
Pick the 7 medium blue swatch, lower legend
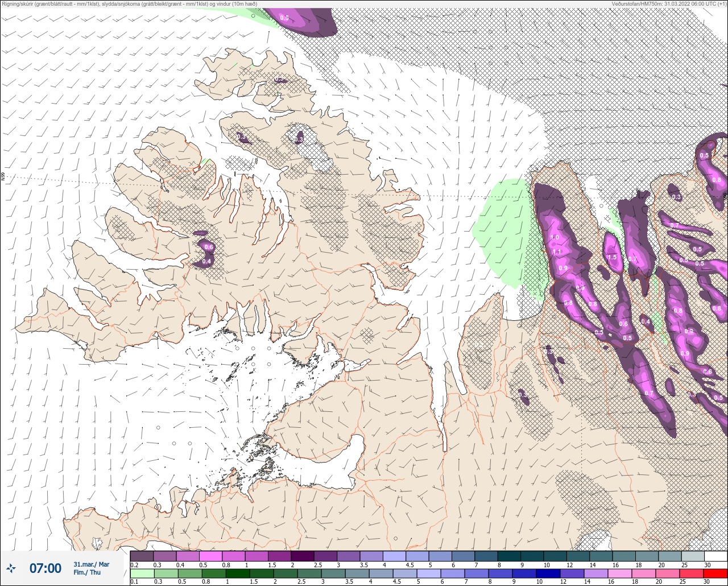[476, 573]
